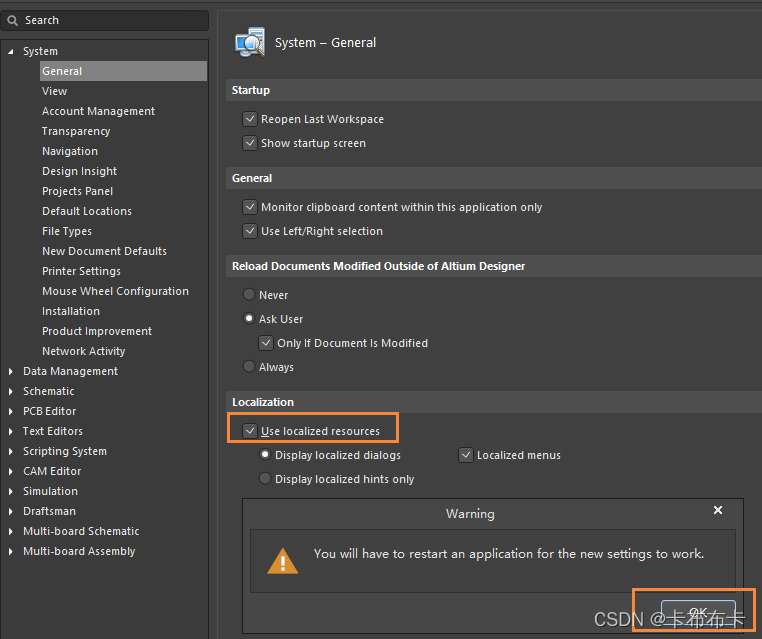Click the Search preferences field
This screenshot has height=639, width=762.
coord(110,20)
